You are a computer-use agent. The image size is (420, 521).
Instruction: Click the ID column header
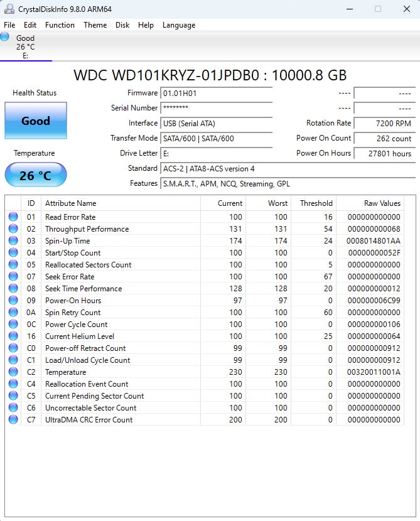coord(31,203)
